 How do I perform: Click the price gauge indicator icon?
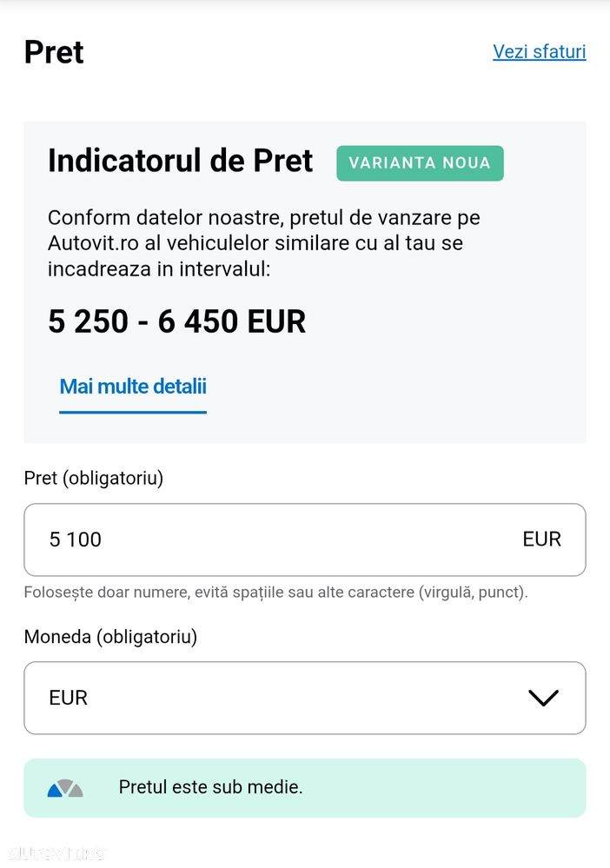pyautogui.click(x=65, y=789)
